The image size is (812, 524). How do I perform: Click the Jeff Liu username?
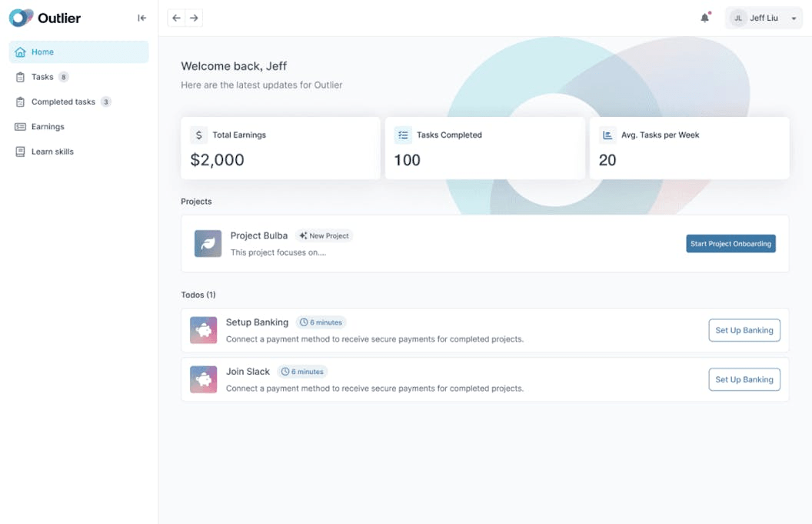[764, 18]
